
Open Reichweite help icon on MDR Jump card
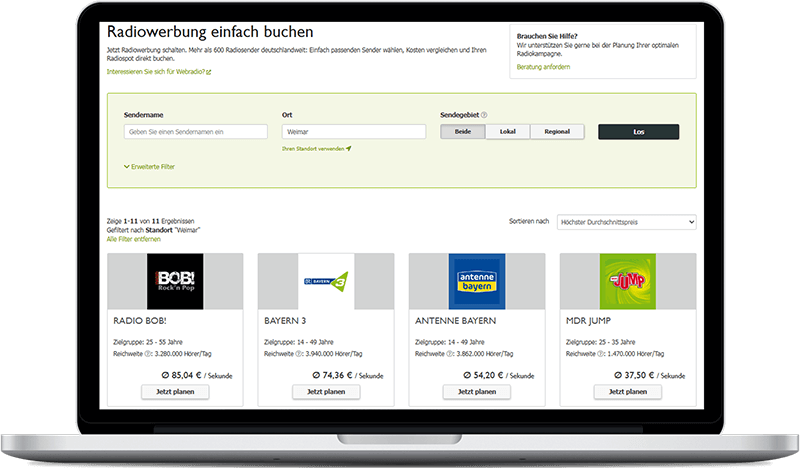pos(601,354)
